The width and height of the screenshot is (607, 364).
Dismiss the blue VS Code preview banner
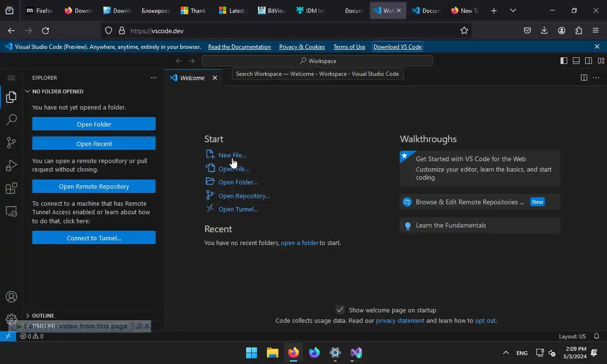tap(597, 46)
